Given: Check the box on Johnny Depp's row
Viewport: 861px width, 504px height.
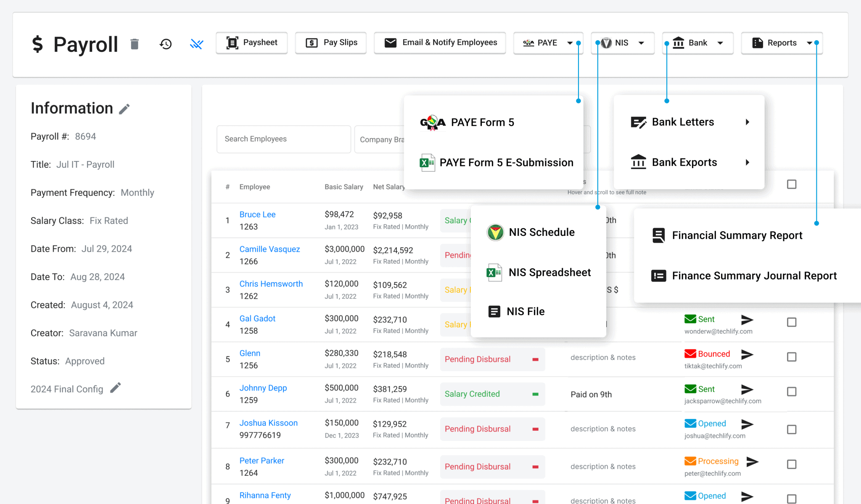Looking at the screenshot, I should click(x=792, y=391).
